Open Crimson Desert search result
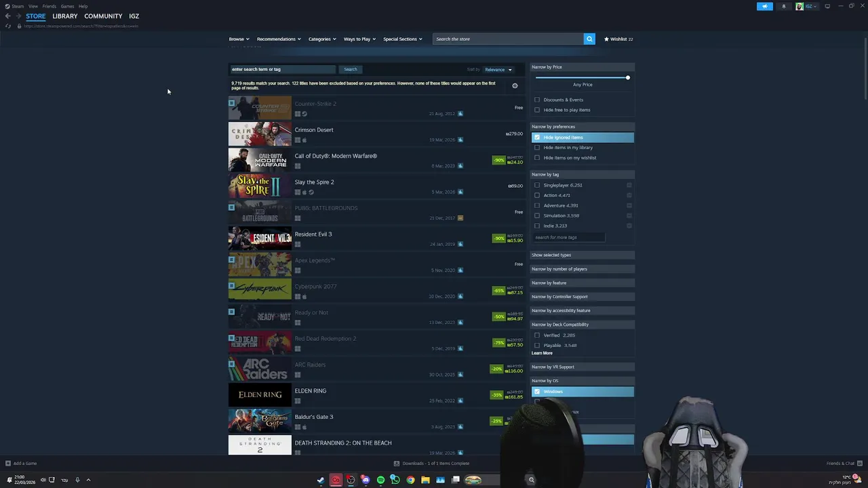The image size is (868, 488). click(376, 134)
